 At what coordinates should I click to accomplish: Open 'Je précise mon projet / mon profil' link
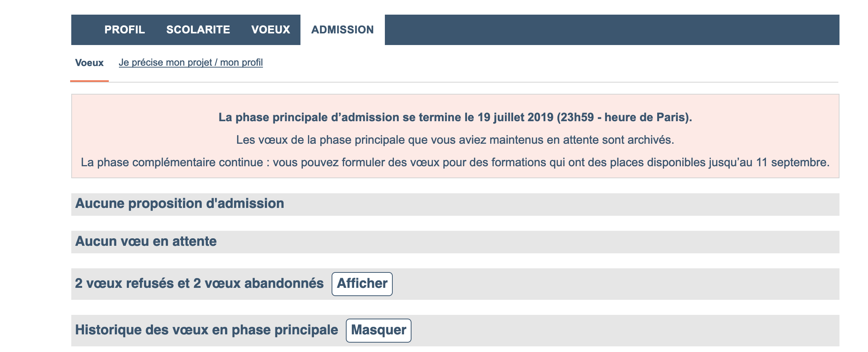(x=191, y=62)
